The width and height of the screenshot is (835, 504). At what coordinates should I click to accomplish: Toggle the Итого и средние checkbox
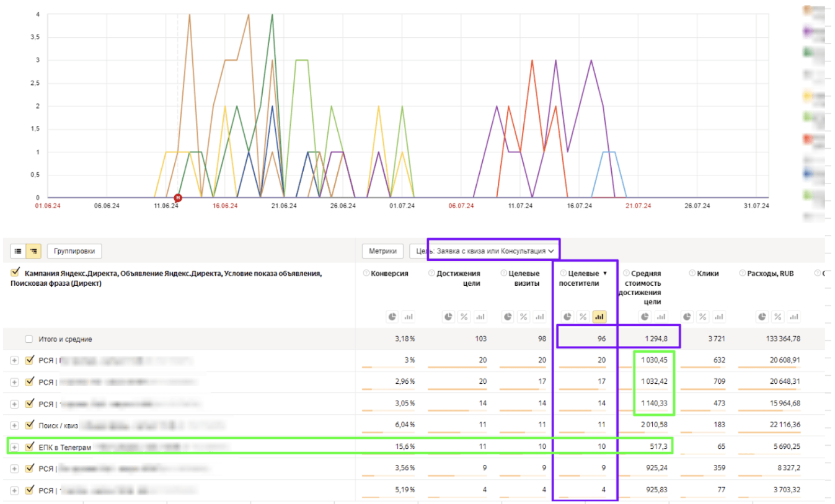[x=29, y=339]
